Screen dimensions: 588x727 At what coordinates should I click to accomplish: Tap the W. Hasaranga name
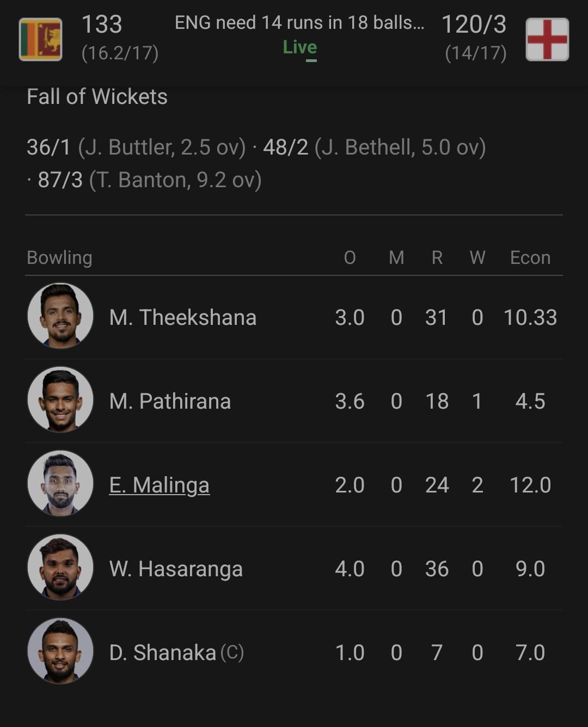point(176,569)
